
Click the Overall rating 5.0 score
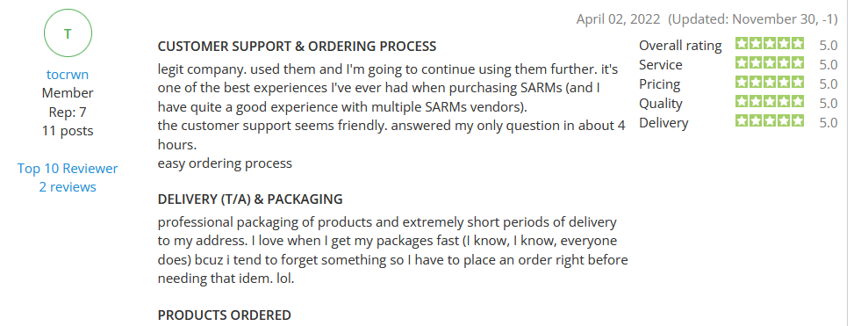tap(829, 46)
